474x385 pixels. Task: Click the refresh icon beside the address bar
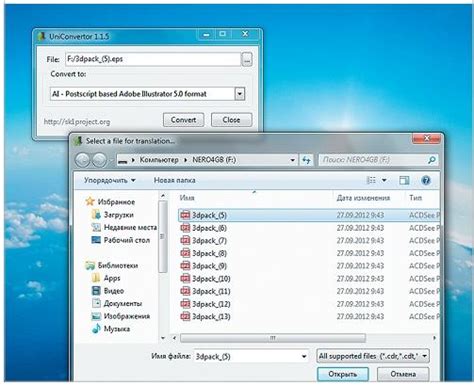tap(306, 160)
